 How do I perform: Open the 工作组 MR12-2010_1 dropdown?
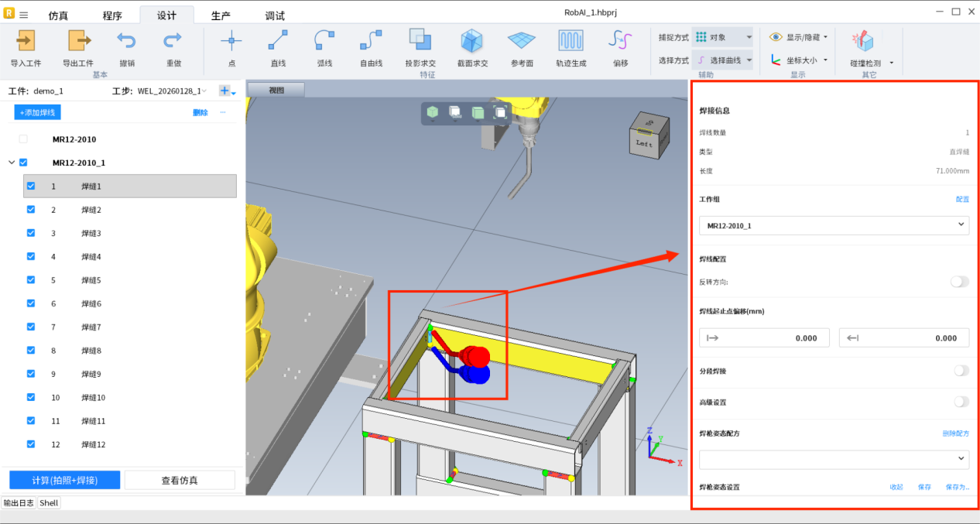[833, 225]
